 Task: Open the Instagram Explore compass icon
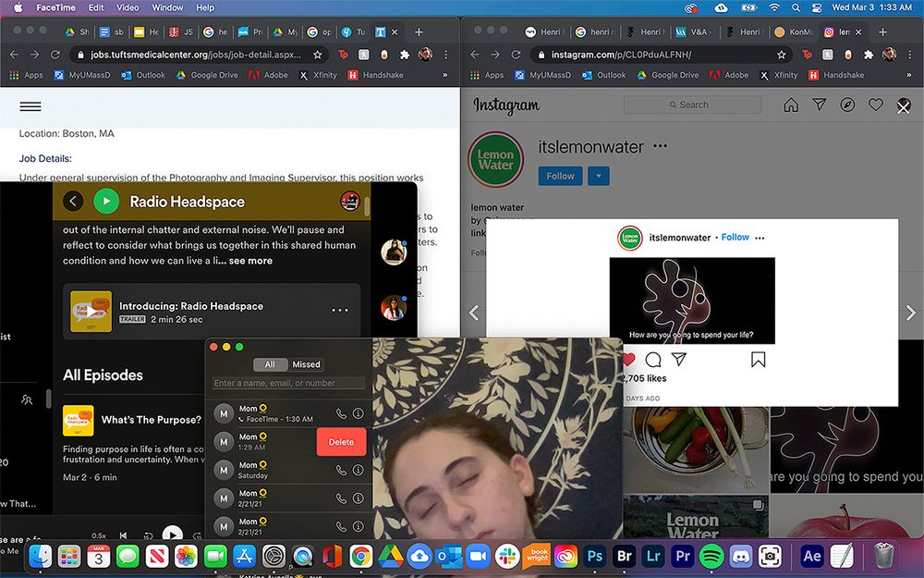[847, 105]
